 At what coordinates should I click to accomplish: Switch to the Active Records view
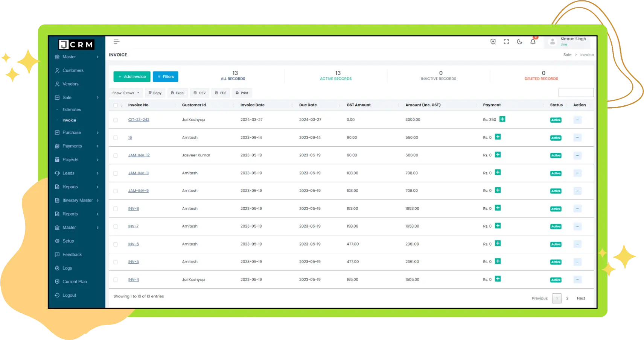click(x=335, y=75)
